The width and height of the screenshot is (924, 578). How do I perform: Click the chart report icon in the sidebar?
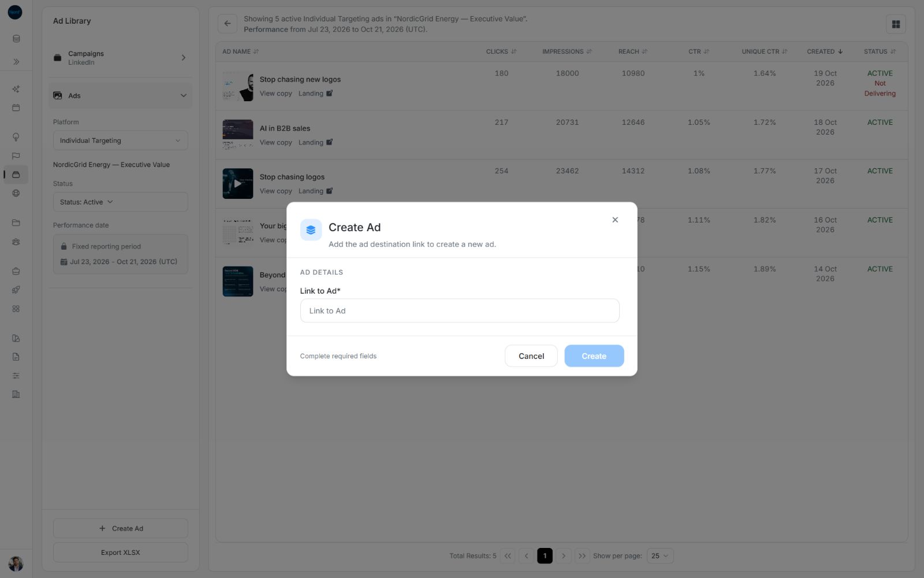[16, 338]
